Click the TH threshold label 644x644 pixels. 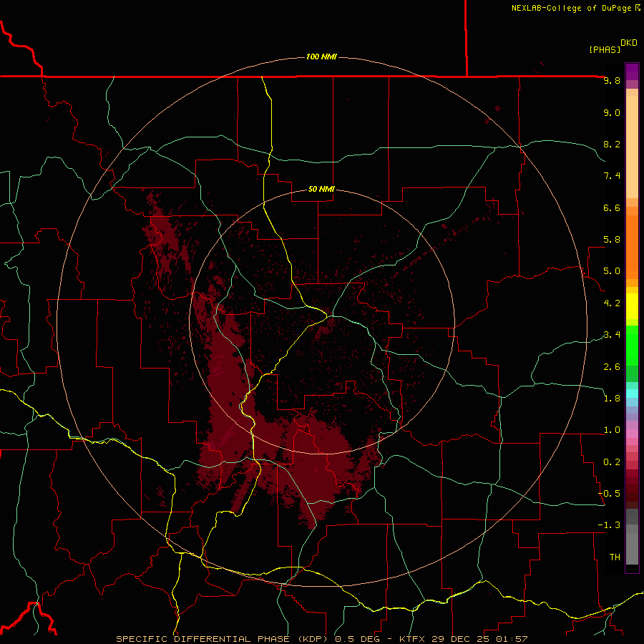pyautogui.click(x=615, y=557)
